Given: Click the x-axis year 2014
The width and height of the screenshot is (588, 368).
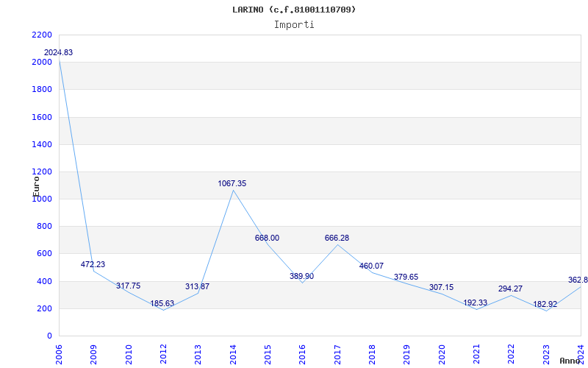Looking at the screenshot, I should tap(233, 355).
